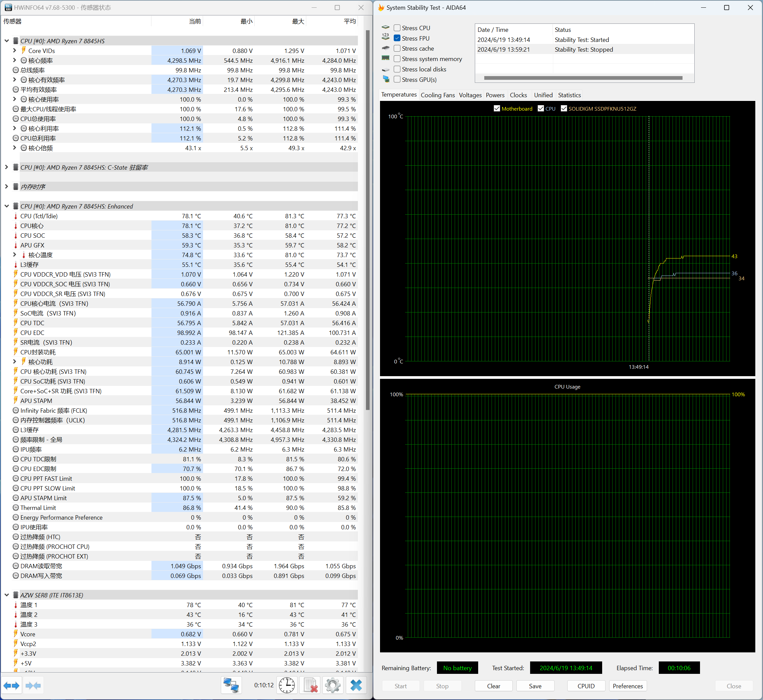Open HWiNFO sensor settings gear icon
763x700 pixels.
click(x=333, y=686)
